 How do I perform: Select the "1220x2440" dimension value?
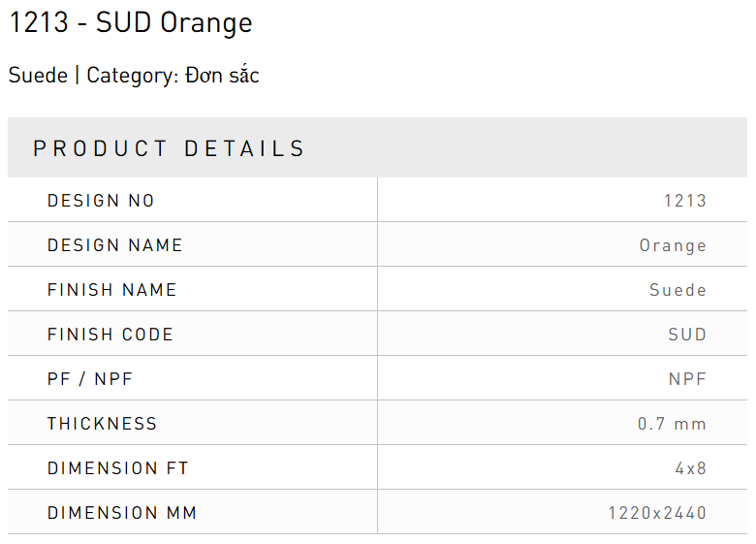point(657,513)
